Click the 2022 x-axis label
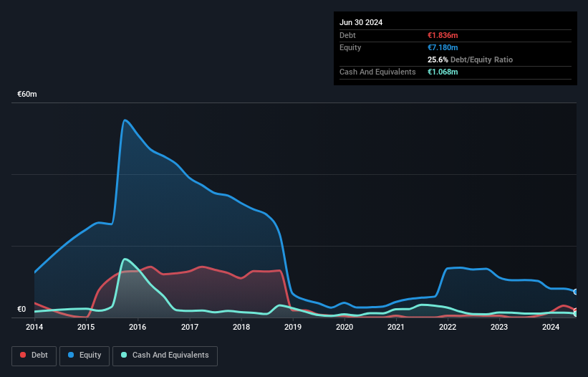This screenshot has height=377, width=588. tap(448, 327)
